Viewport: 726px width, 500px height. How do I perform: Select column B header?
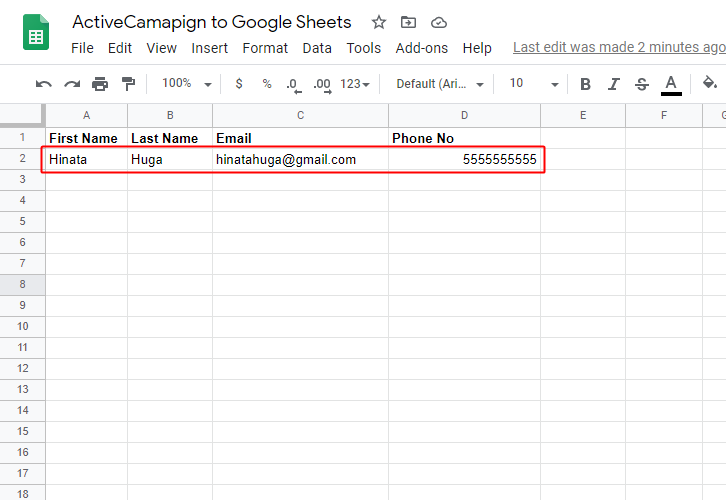[170, 115]
